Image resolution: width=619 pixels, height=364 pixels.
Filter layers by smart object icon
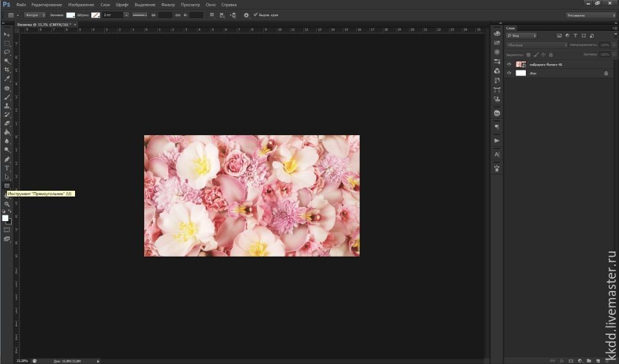pyautogui.click(x=592, y=36)
